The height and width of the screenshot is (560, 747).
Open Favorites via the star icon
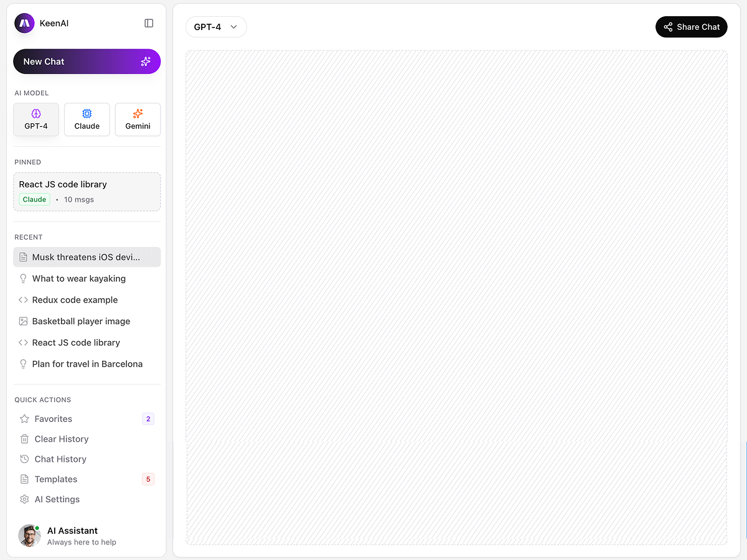[x=24, y=419]
